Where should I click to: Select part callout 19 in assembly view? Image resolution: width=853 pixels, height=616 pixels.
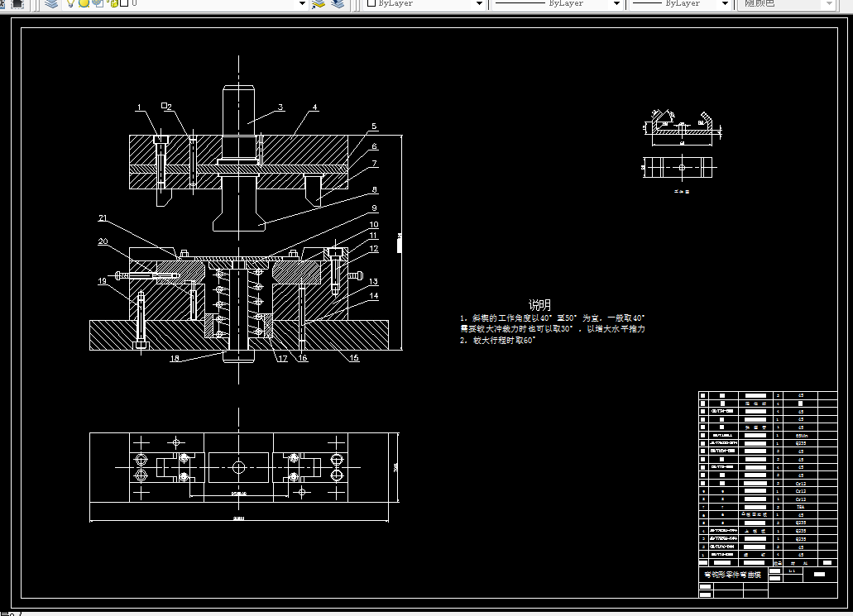pyautogui.click(x=103, y=281)
